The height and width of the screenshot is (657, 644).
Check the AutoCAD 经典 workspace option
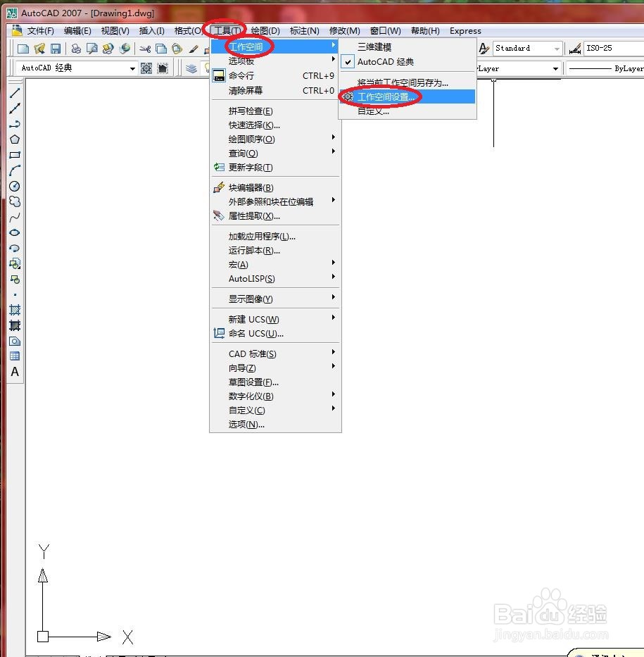386,62
